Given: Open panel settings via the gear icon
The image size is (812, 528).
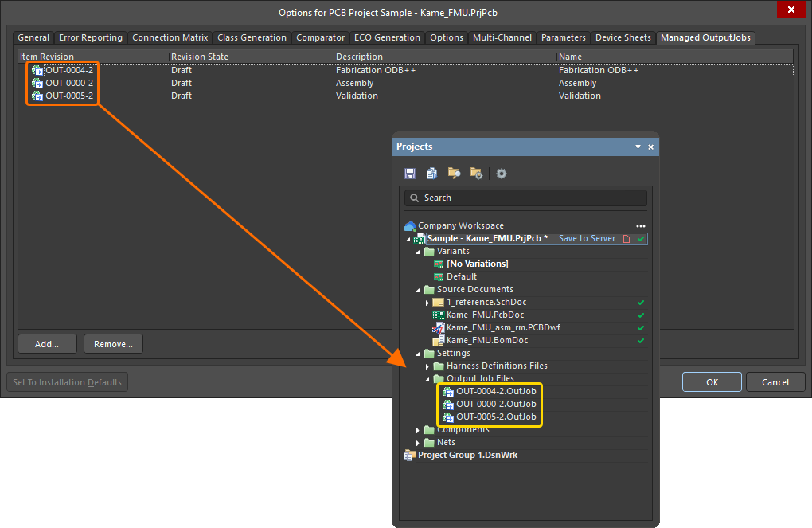Looking at the screenshot, I should coord(501,173).
